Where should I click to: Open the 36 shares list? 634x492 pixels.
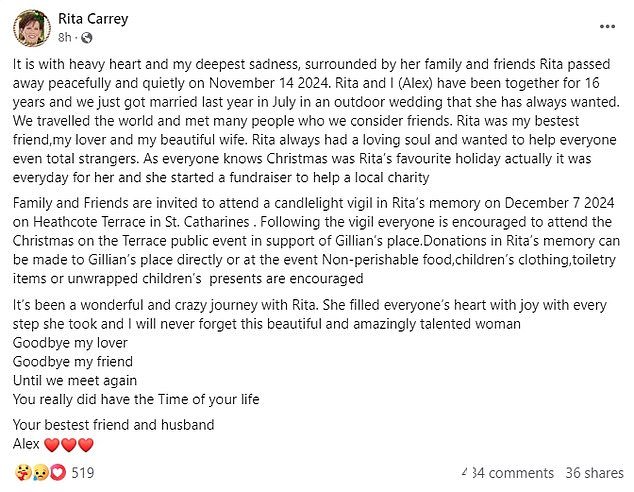(594, 473)
